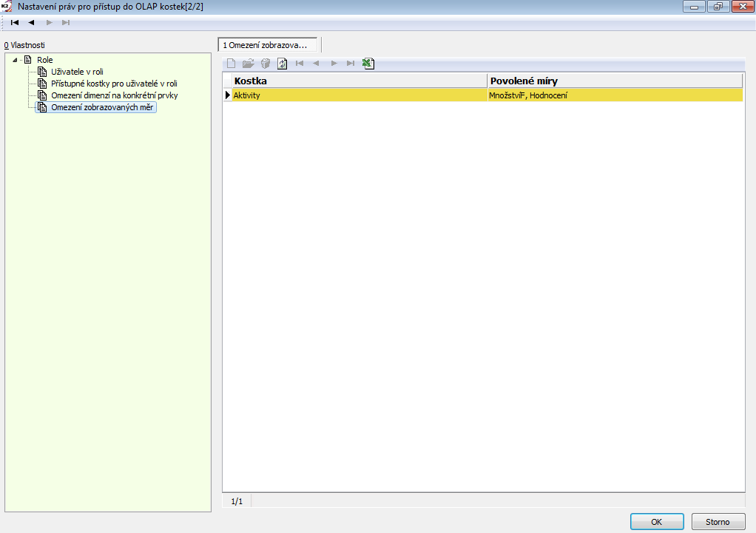
Task: Restore down the OLAP rights window
Action: click(x=718, y=7)
